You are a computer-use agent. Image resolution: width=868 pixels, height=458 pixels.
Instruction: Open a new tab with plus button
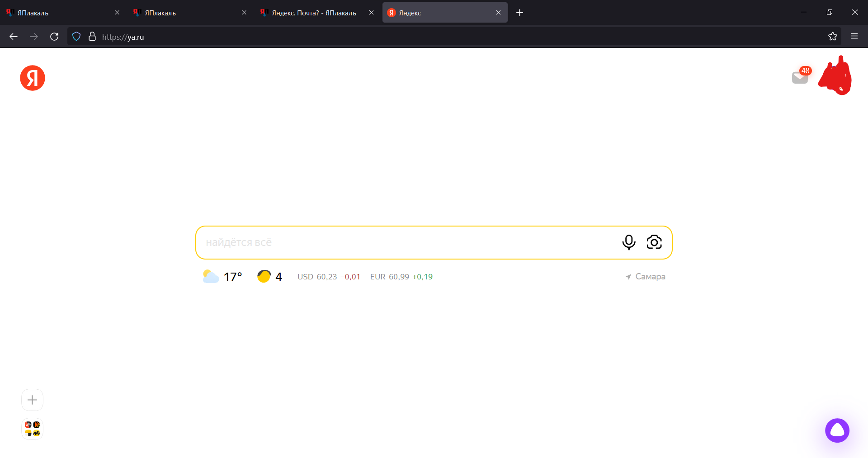pyautogui.click(x=519, y=13)
